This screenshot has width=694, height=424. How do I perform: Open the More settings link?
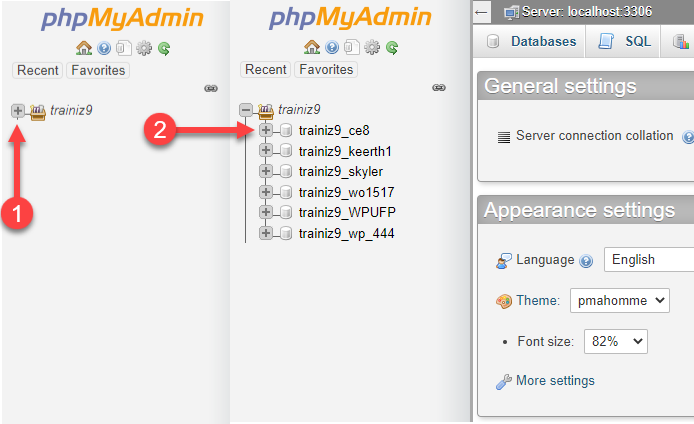(555, 381)
